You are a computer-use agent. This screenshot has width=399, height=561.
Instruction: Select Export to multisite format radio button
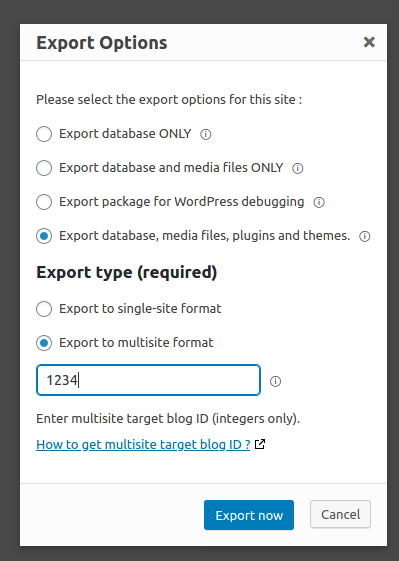point(44,343)
